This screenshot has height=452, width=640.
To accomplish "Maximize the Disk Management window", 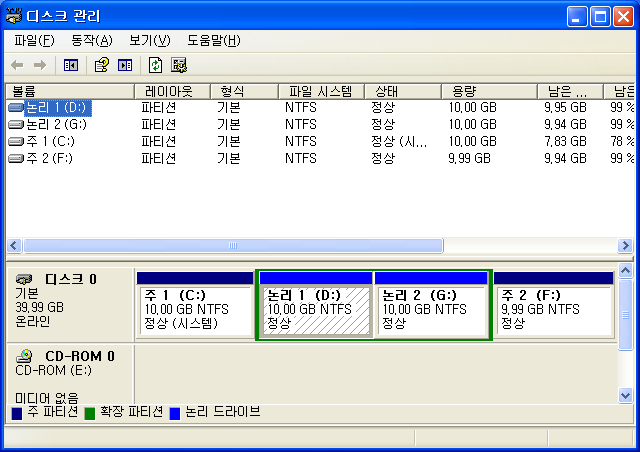I will [x=600, y=16].
